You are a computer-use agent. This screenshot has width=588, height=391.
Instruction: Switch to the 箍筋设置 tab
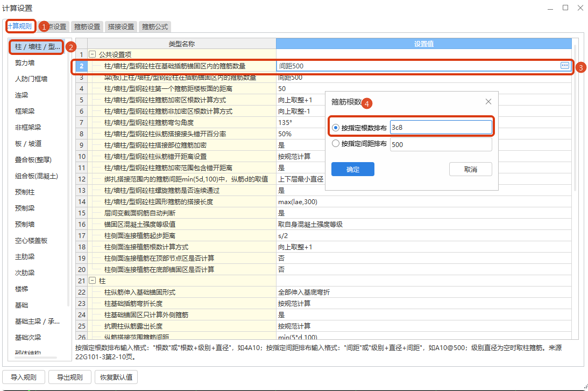87,26
